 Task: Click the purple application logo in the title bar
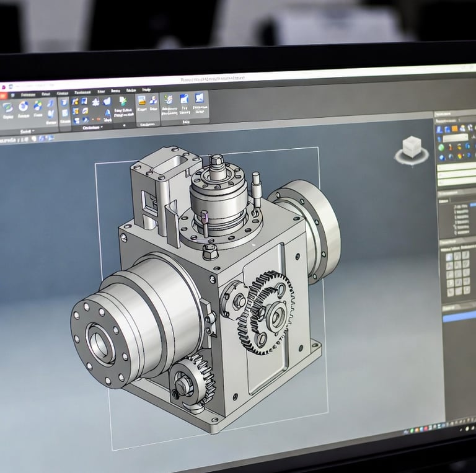[3, 87]
